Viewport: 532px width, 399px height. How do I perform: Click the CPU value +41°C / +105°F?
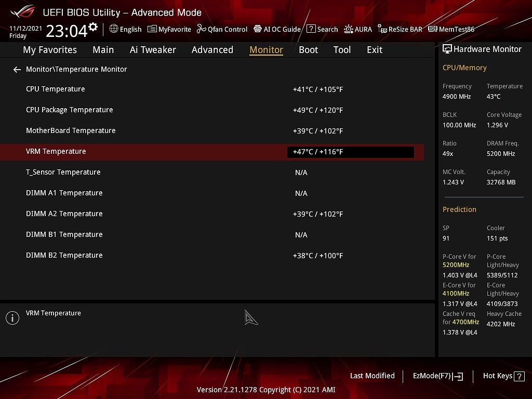click(318, 89)
